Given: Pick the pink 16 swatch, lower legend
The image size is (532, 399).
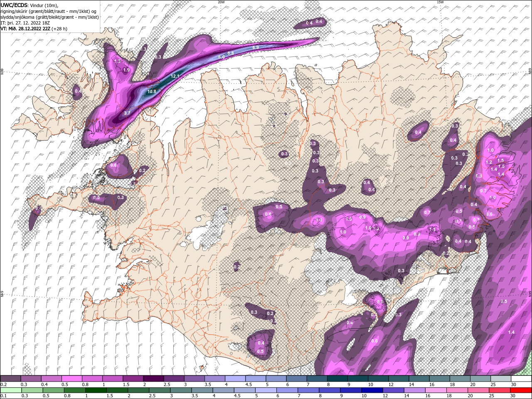Looking at the screenshot, I should (x=436, y=390).
